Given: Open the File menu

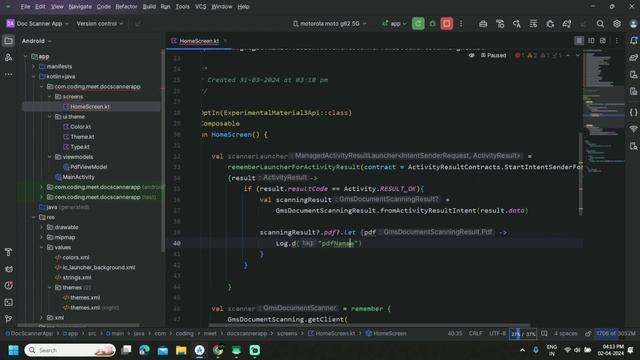Looking at the screenshot, I should pyautogui.click(x=25, y=7).
